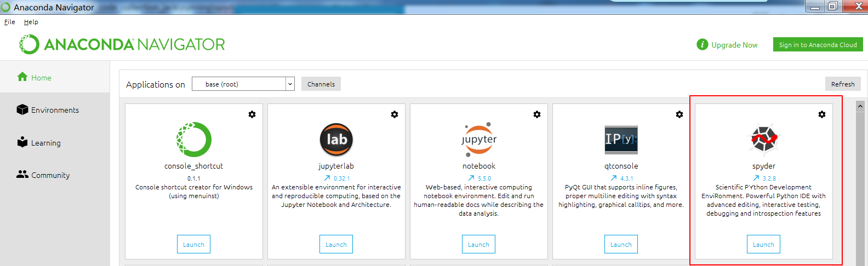Click the jupyterlab version 0.32.1 text
The image size is (868, 266).
pyautogui.click(x=342, y=178)
